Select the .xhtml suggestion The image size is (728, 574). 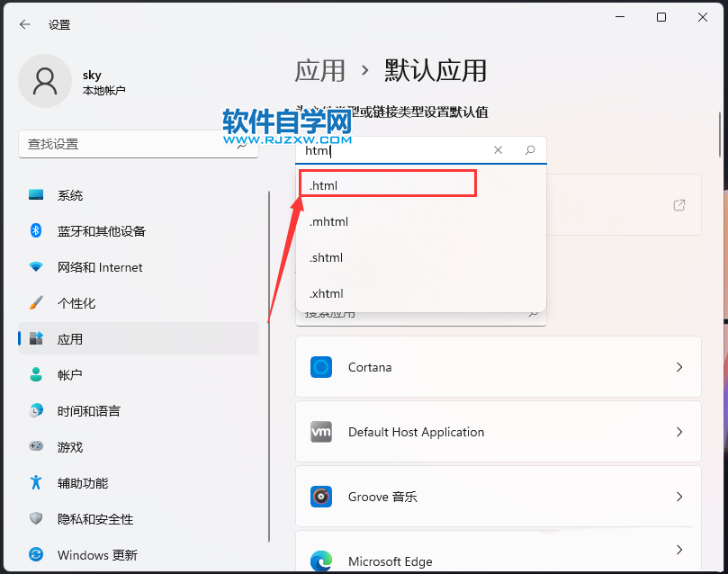[420, 293]
